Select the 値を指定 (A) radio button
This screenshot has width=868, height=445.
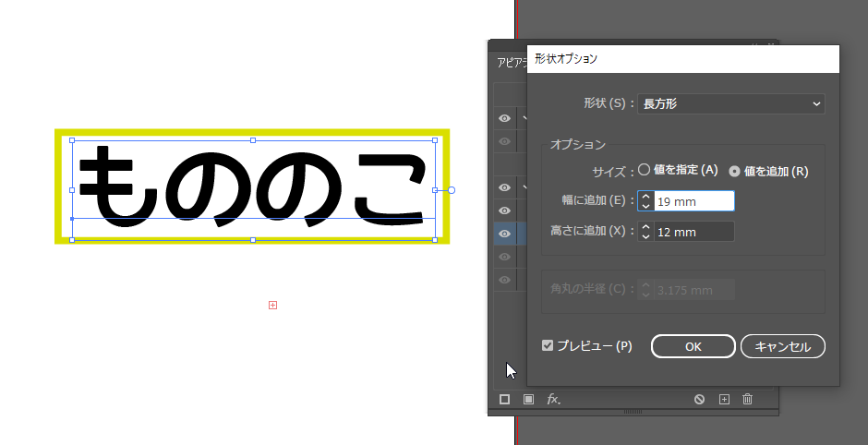point(645,170)
